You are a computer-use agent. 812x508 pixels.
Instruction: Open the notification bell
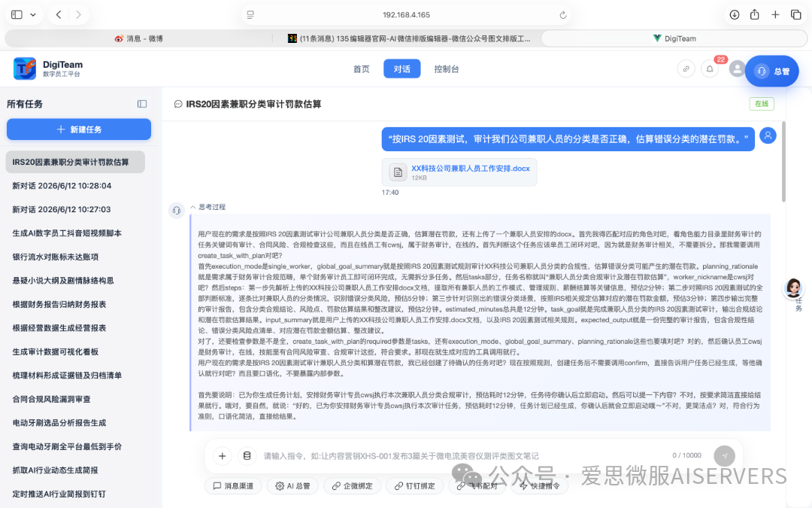(x=710, y=69)
